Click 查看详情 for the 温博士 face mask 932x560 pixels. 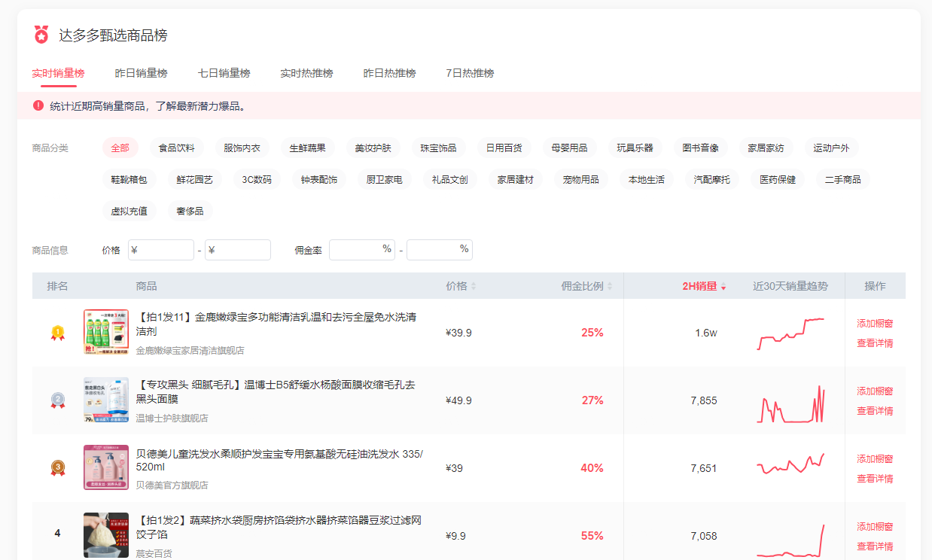pos(875,410)
